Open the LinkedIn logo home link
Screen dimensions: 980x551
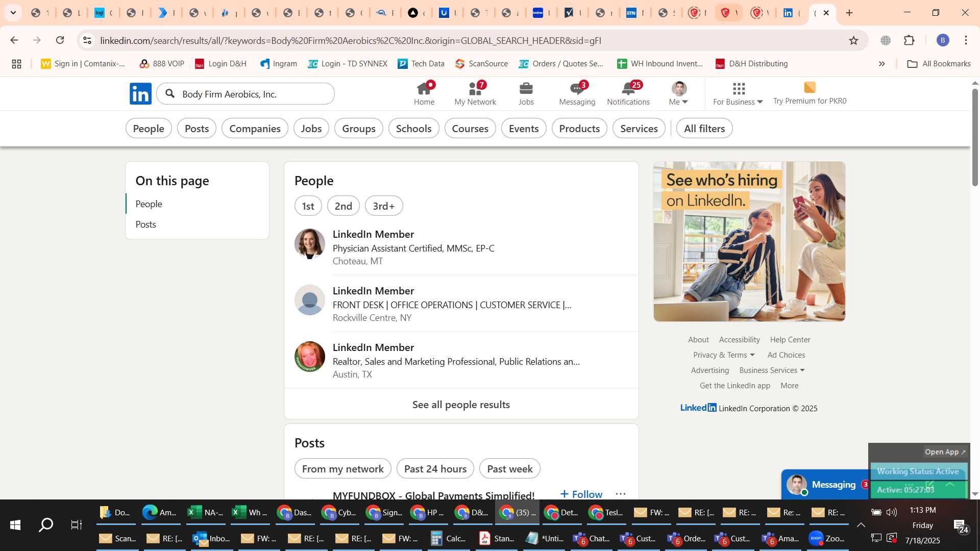pyautogui.click(x=140, y=94)
